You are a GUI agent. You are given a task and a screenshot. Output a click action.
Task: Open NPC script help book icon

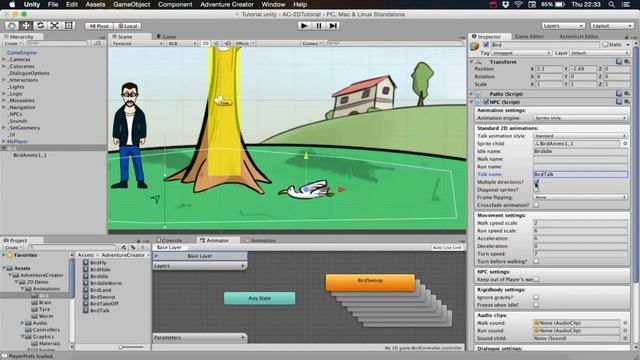(619, 102)
